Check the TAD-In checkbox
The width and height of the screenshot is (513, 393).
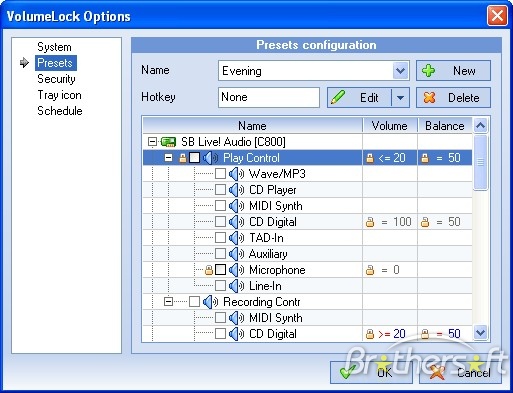[220, 238]
